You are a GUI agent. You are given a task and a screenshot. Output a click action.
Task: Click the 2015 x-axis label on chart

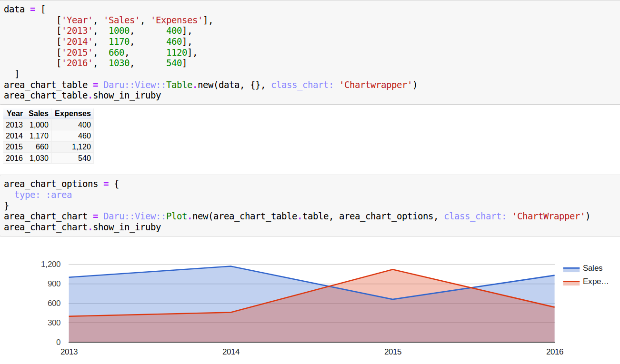[393, 352]
